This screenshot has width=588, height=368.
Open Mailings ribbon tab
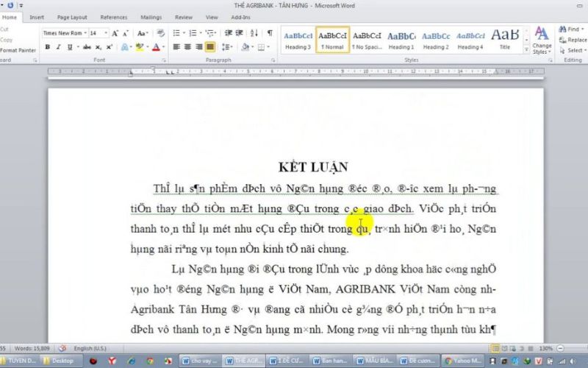(x=151, y=17)
